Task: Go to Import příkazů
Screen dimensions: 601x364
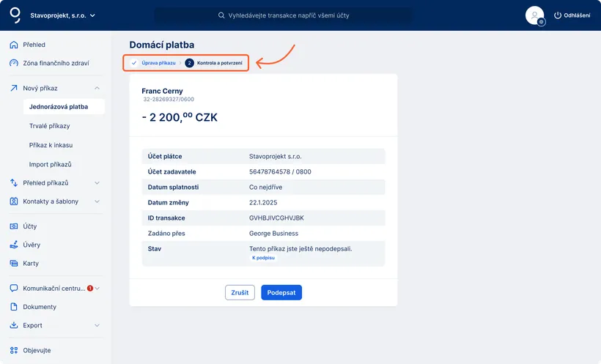Action: coord(50,164)
